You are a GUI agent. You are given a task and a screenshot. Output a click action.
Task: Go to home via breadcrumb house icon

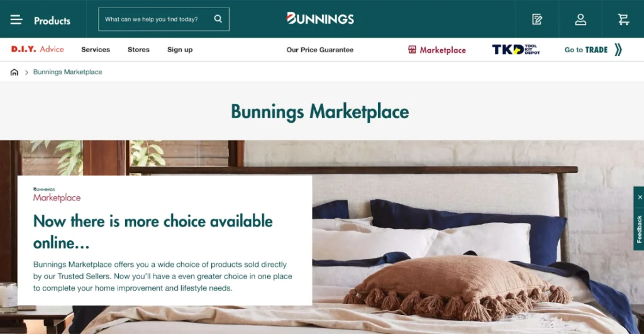coord(14,72)
